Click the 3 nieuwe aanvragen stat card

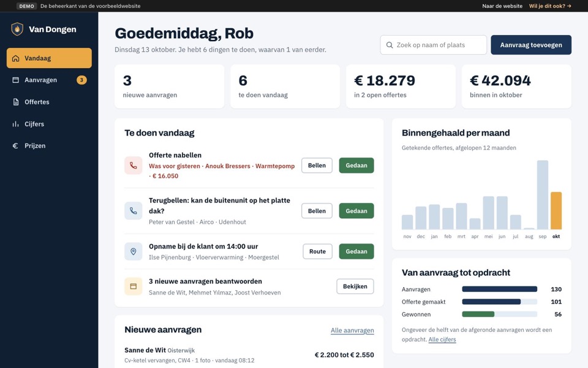point(170,86)
